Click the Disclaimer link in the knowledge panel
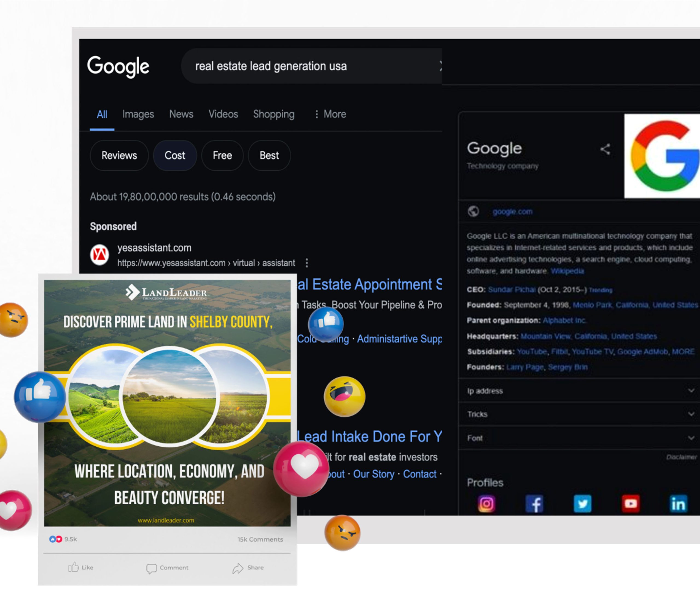This screenshot has height=602, width=700. (681, 457)
